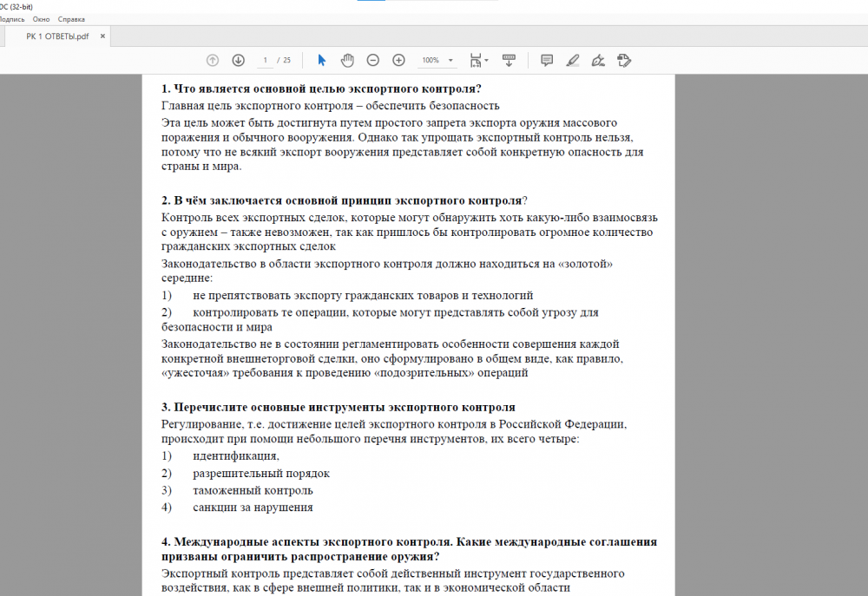This screenshot has height=596, width=868.
Task: Activate the selection arrow tool
Action: tap(322, 60)
